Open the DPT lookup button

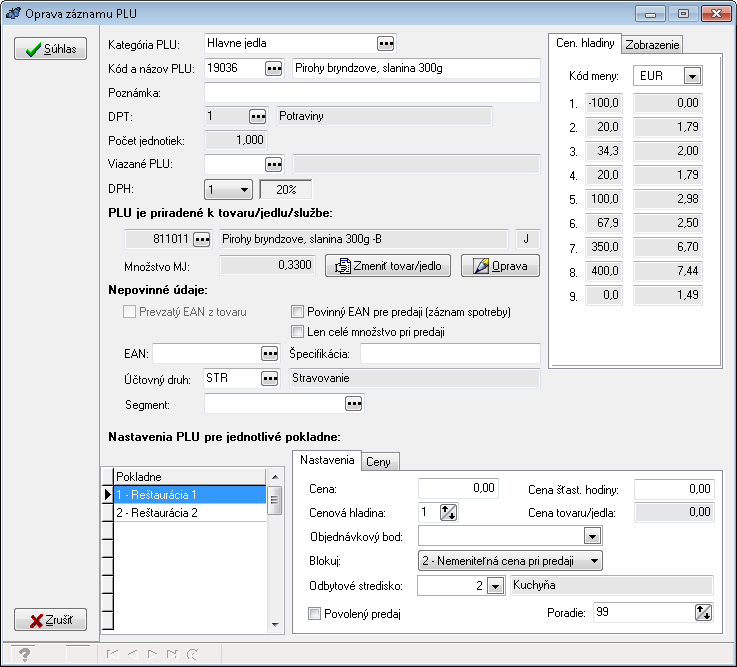pyautogui.click(x=258, y=116)
